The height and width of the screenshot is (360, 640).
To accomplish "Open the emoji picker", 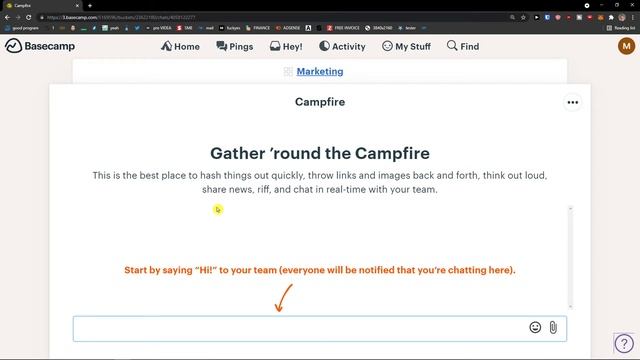I will pos(535,327).
